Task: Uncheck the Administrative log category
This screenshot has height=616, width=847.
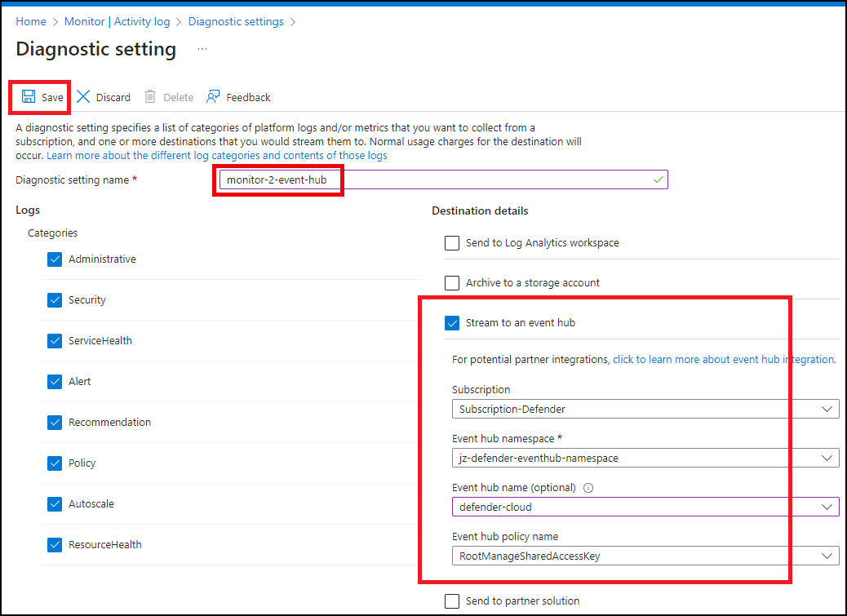Action: tap(55, 259)
